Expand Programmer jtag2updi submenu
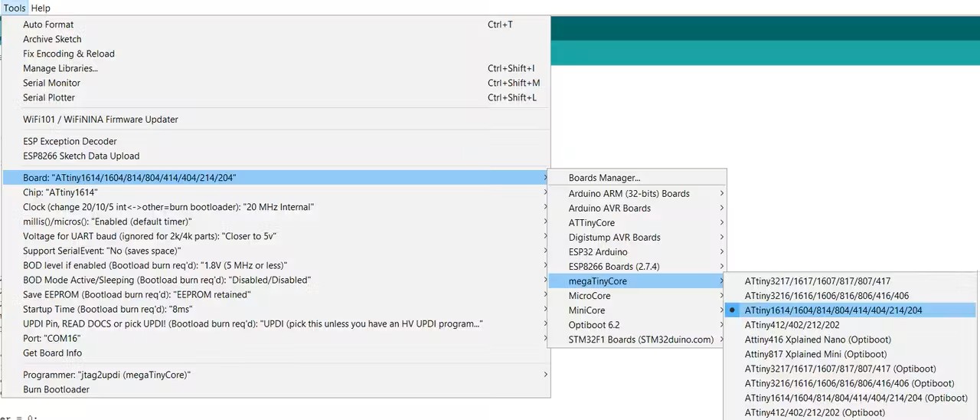 tap(276, 375)
